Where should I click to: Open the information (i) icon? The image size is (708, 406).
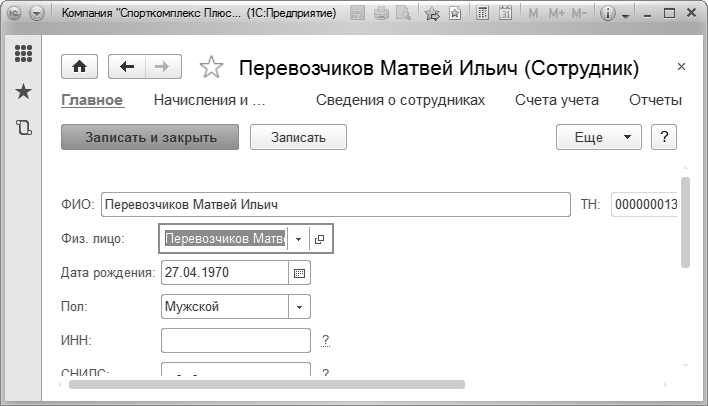pyautogui.click(x=608, y=14)
